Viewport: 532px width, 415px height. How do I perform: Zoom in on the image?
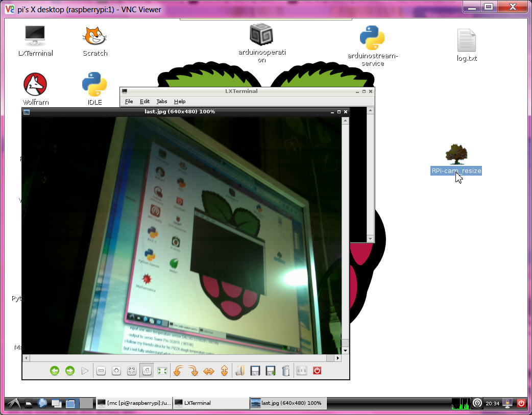[116, 371]
